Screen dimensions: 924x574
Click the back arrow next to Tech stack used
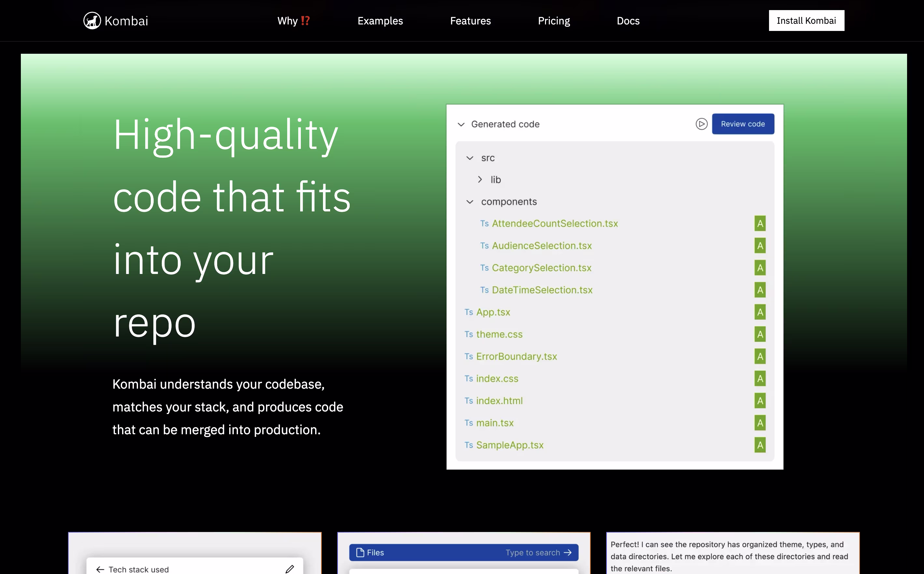(100, 569)
